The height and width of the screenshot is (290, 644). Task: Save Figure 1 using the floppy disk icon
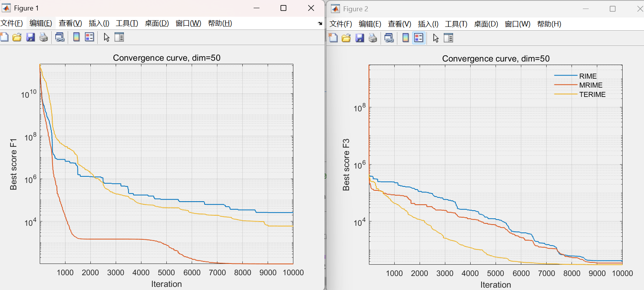[30, 37]
